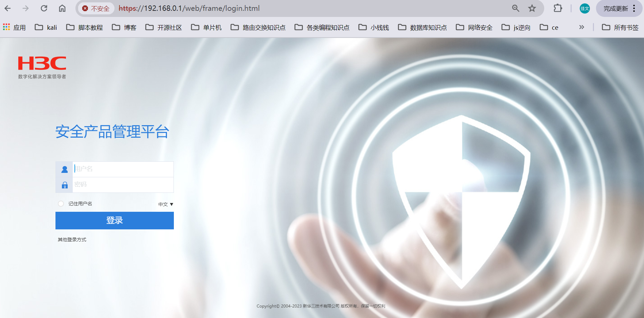Click the browser forward arrow
This screenshot has height=318, width=644.
click(x=26, y=8)
